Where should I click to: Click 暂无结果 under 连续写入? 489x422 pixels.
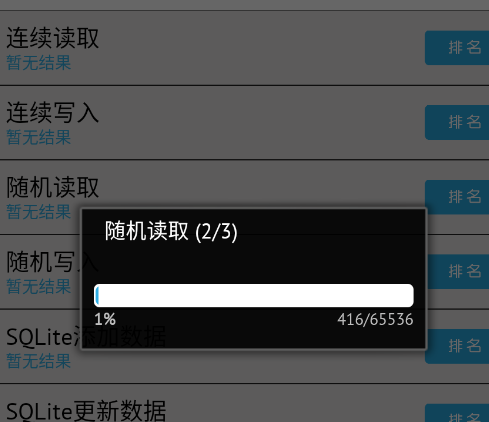point(39,137)
